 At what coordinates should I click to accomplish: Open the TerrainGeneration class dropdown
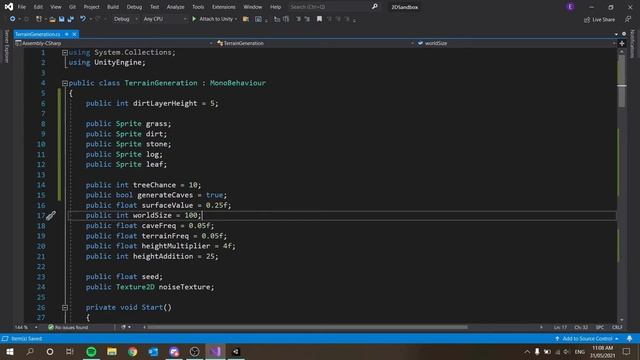coord(315,43)
